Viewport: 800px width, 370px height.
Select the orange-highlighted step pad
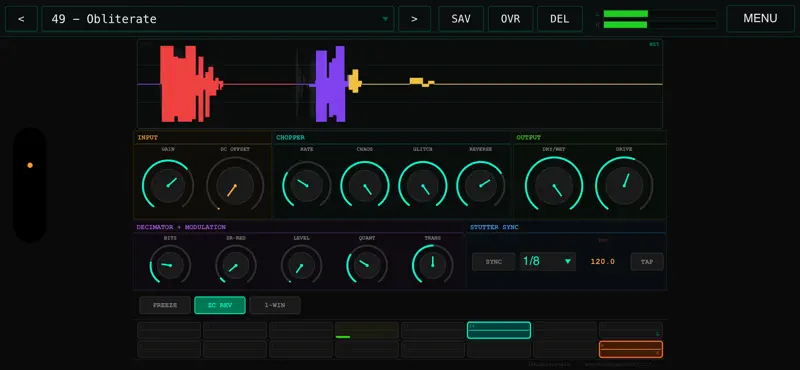631,349
